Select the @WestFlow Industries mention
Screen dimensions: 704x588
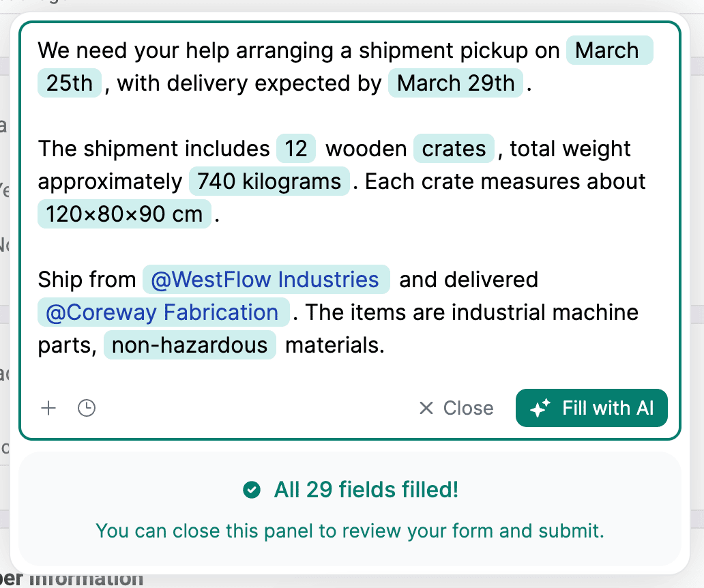click(266, 279)
